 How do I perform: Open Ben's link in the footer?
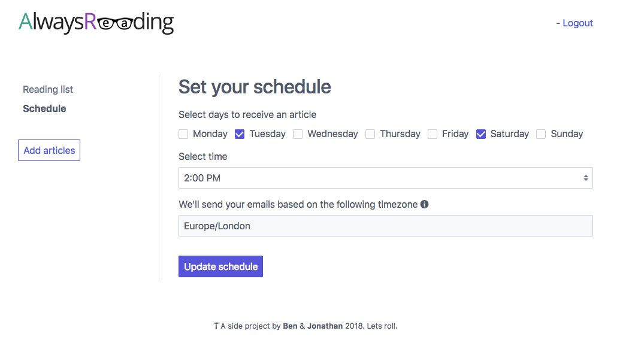290,326
